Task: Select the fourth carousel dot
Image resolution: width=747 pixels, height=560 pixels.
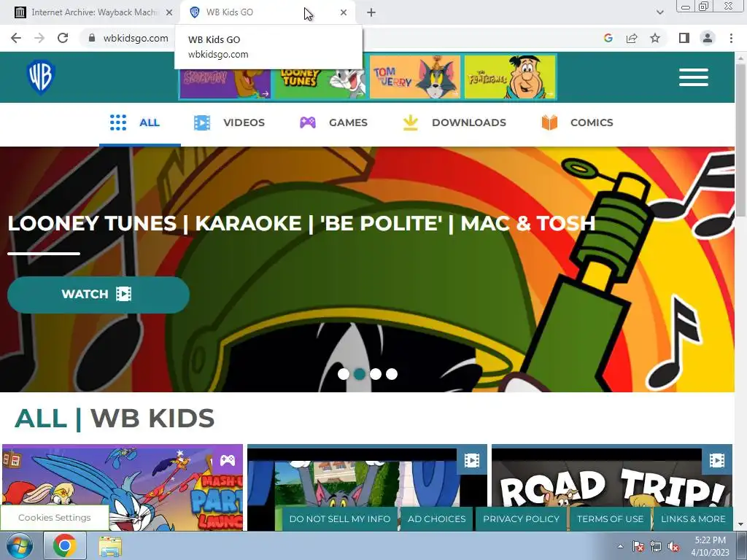Action: click(x=392, y=374)
